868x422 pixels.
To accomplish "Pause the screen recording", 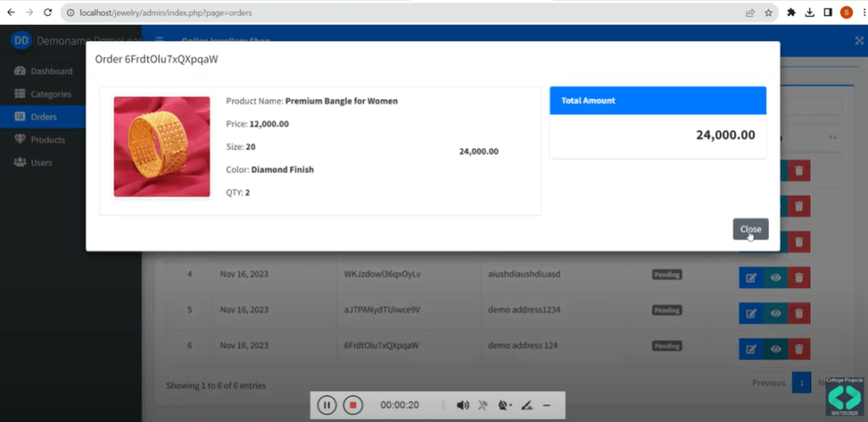I will [x=326, y=405].
